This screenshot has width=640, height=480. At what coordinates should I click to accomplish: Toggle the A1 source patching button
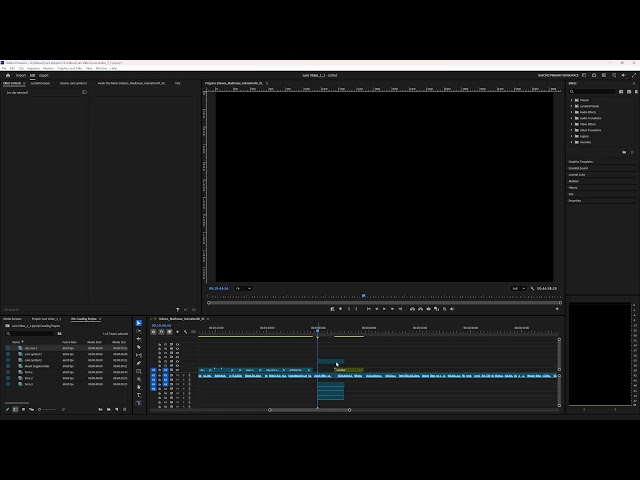pyautogui.click(x=153, y=375)
